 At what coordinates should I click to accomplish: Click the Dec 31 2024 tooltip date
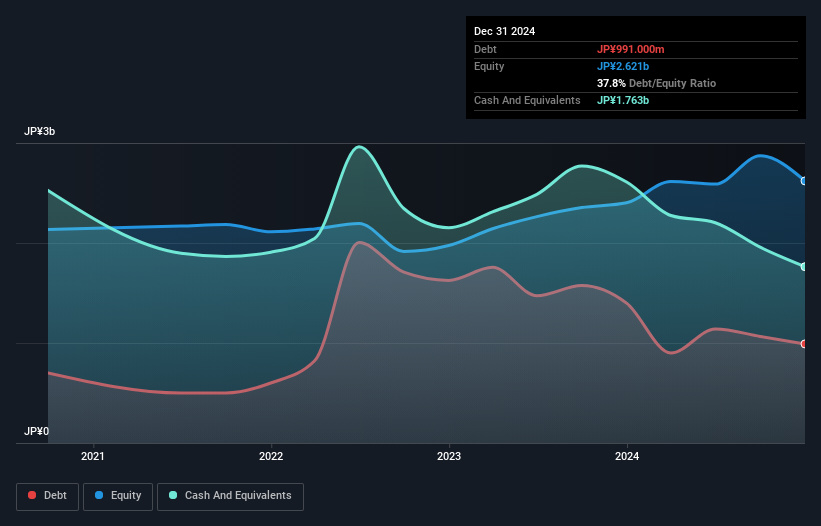504,31
